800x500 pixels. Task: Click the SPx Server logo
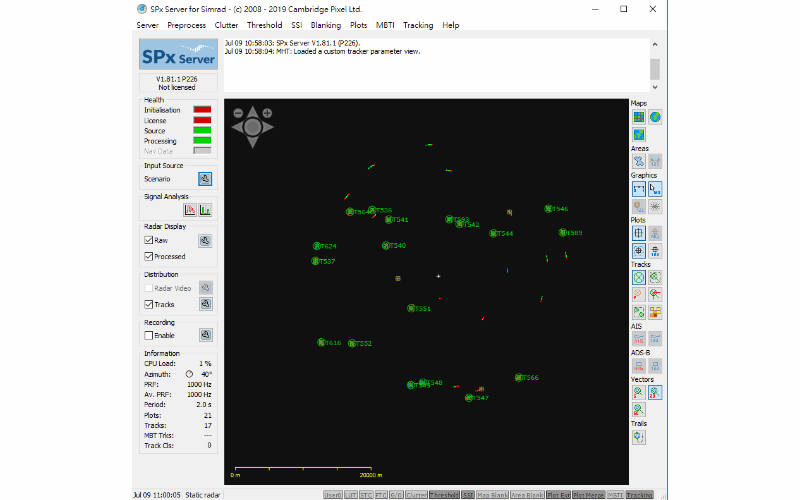179,54
